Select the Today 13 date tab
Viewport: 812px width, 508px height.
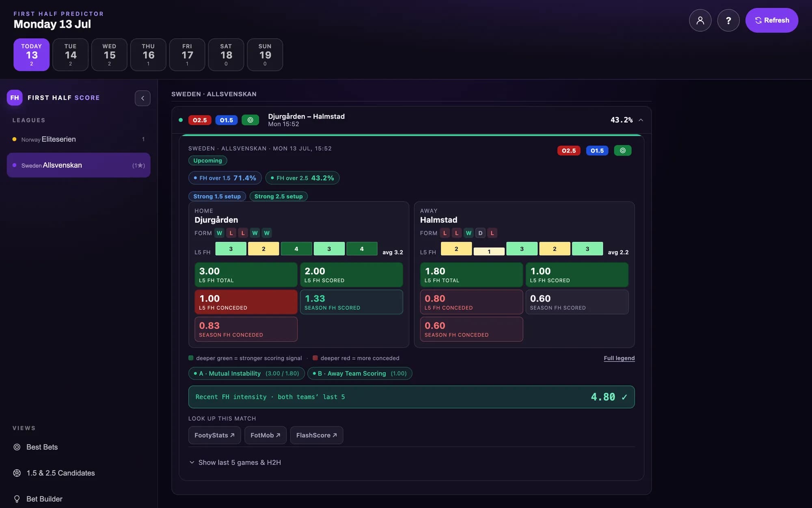point(32,55)
